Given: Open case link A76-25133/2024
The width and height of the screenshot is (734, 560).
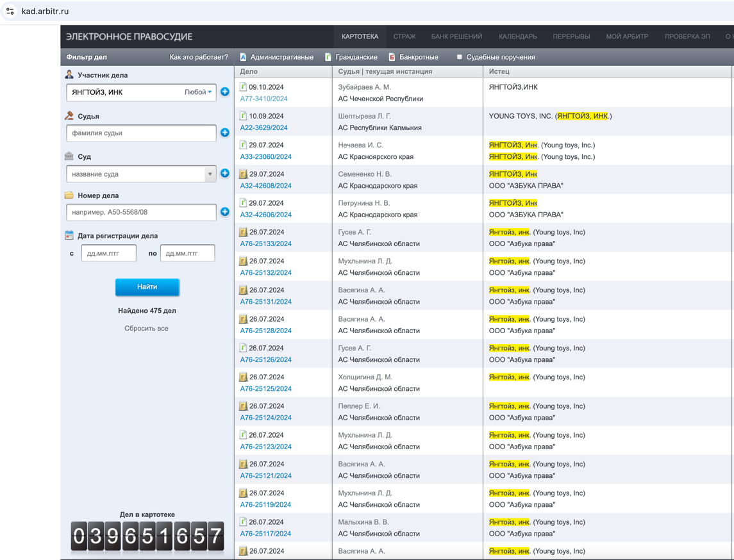Looking at the screenshot, I should pyautogui.click(x=265, y=243).
